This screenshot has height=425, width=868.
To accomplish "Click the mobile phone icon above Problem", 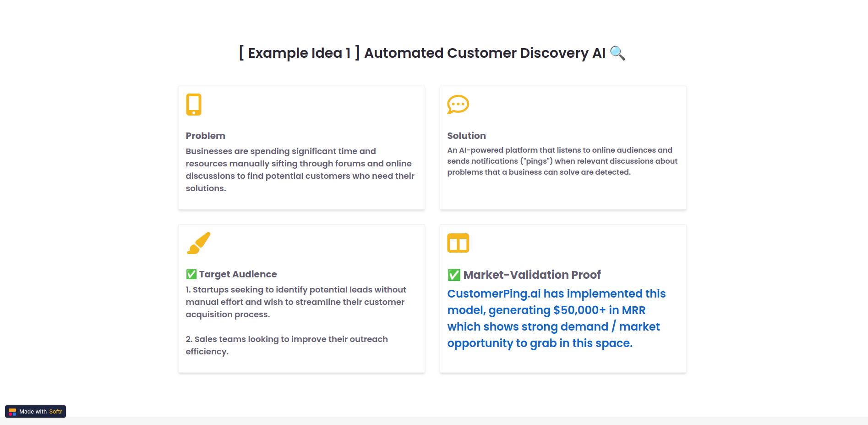I will tap(194, 105).
